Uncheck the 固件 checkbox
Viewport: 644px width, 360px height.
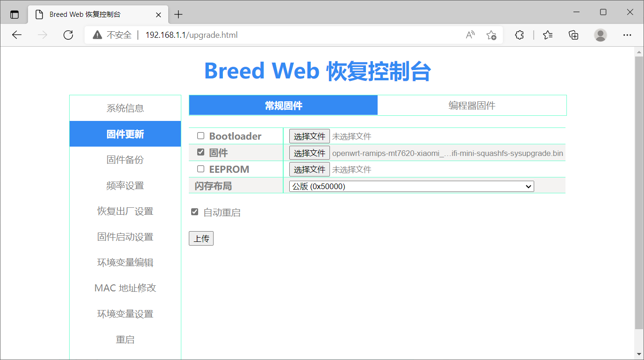point(200,152)
